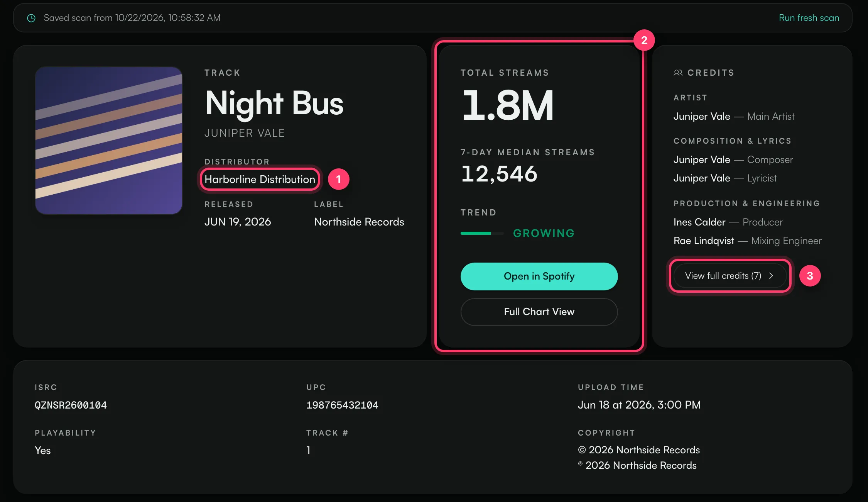This screenshot has height=502, width=868.
Task: Click the Saved scan timestamp text
Action: click(x=132, y=18)
